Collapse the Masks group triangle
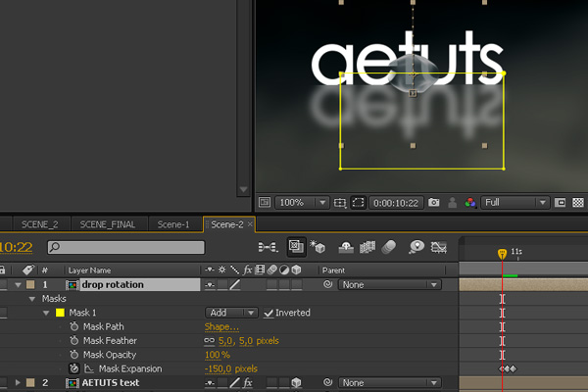This screenshot has width=588, height=392. click(32, 299)
